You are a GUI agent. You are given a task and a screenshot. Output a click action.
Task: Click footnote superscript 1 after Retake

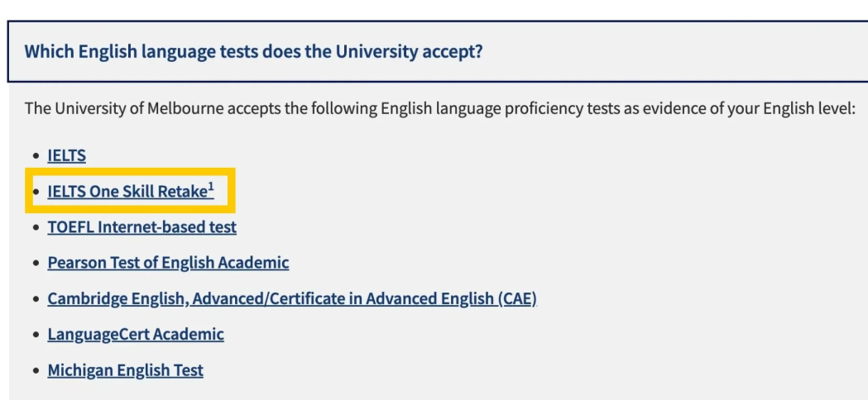(x=211, y=188)
